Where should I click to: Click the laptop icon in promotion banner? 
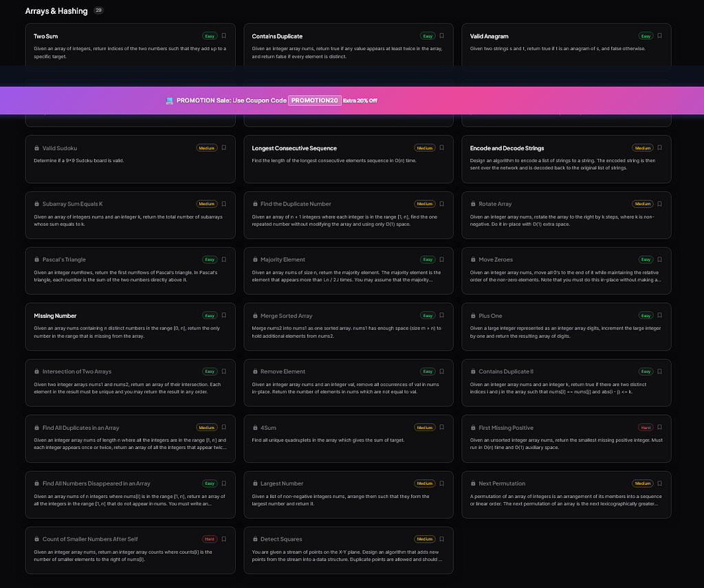point(169,100)
